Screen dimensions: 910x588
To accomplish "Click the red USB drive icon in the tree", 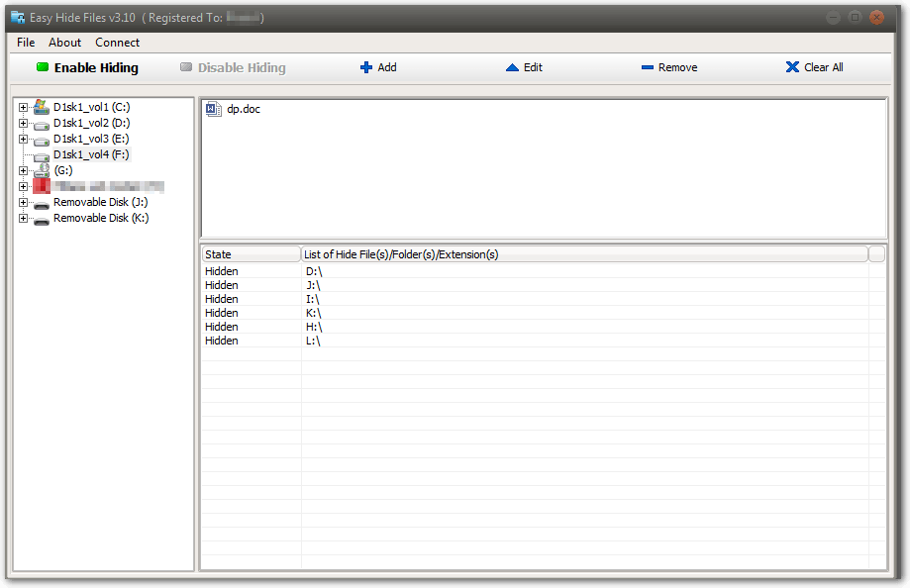I will pos(40,185).
